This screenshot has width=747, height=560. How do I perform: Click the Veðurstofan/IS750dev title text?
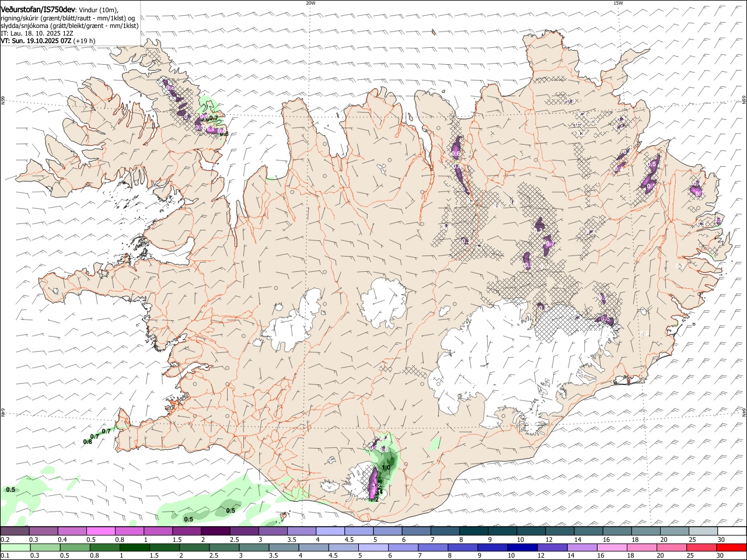(38, 9)
